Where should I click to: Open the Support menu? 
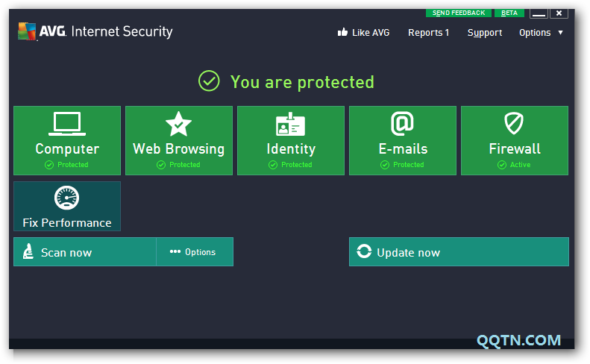(x=485, y=33)
